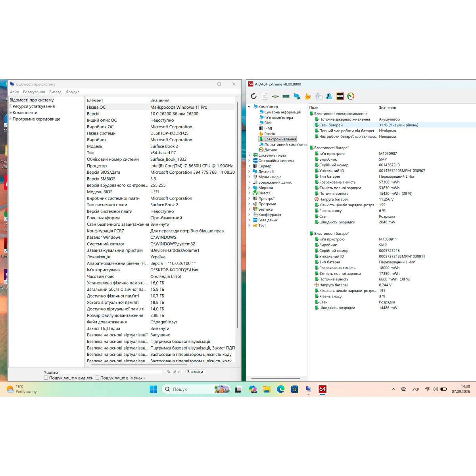
Task: Open the IPMI node in AIDA64 tree
Action: 268,128
